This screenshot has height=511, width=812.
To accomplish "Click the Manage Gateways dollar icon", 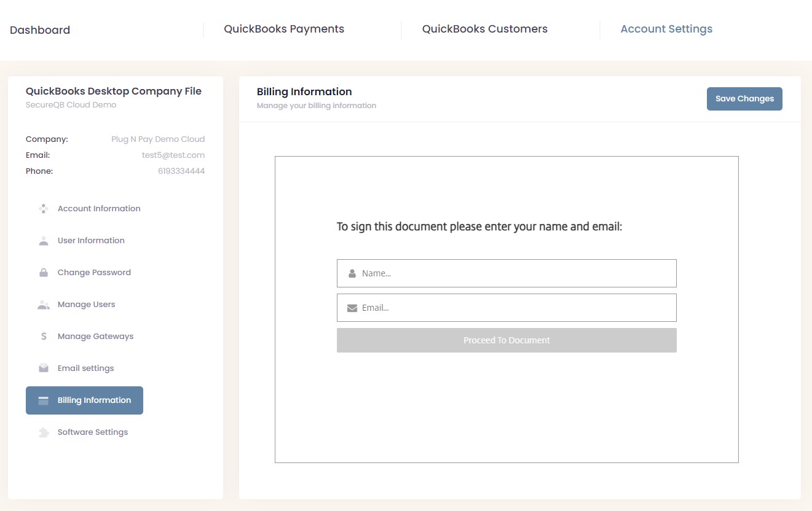I will click(x=43, y=337).
